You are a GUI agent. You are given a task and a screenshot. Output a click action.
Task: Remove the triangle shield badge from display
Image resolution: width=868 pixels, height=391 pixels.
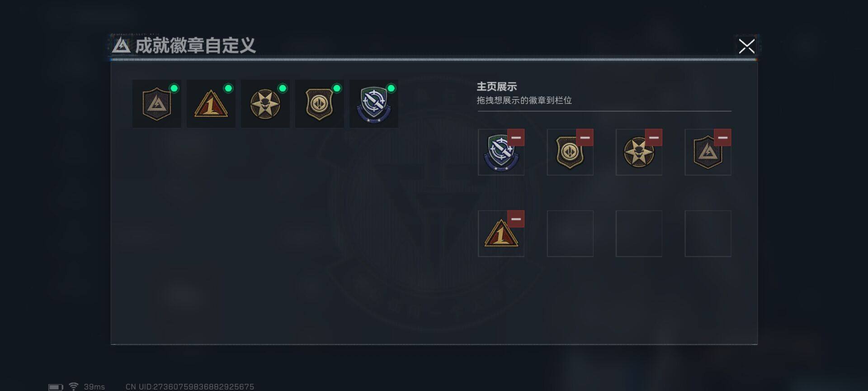pos(723,138)
